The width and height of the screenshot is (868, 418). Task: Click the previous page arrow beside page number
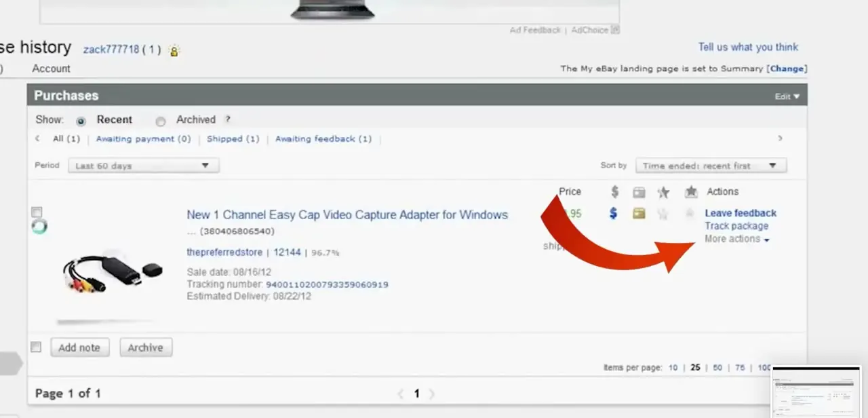coord(400,394)
